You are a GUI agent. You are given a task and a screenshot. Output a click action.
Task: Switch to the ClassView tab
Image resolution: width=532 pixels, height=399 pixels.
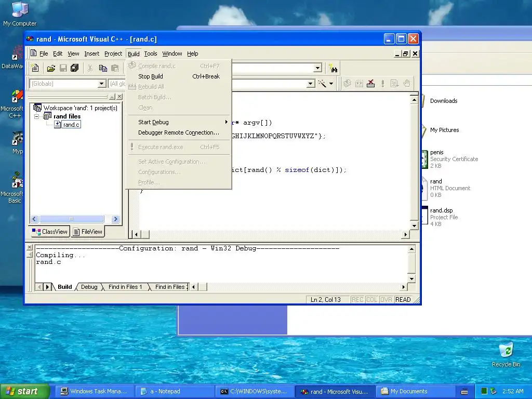50,232
